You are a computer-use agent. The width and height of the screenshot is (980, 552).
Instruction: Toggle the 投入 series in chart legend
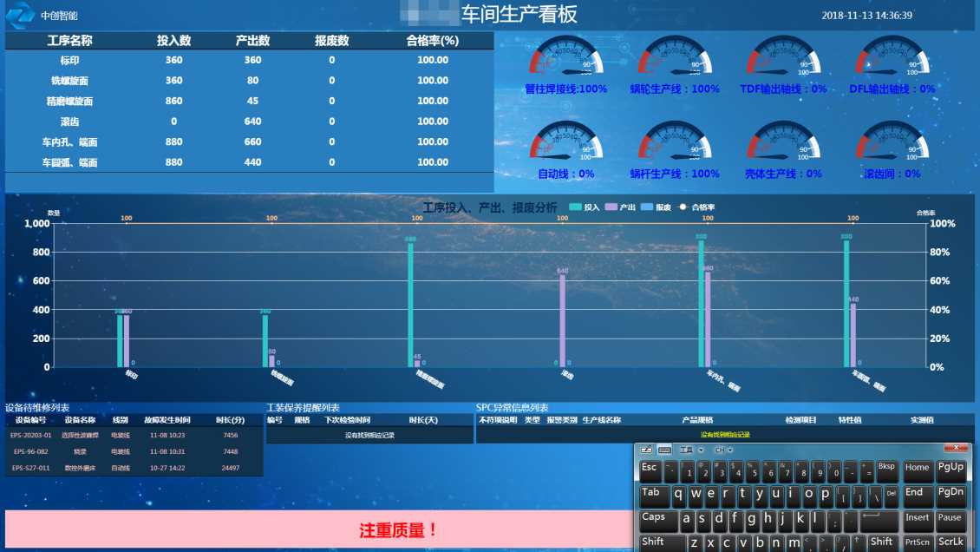[584, 207]
